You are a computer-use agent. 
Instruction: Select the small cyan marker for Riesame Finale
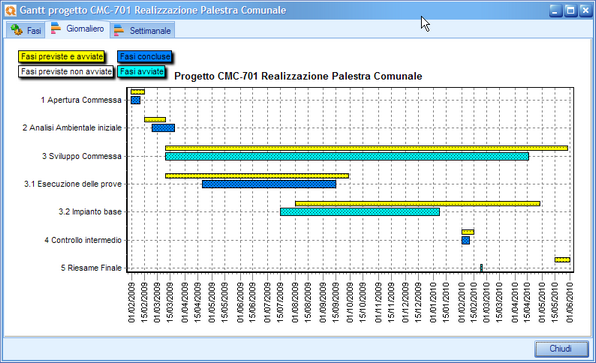(481, 268)
